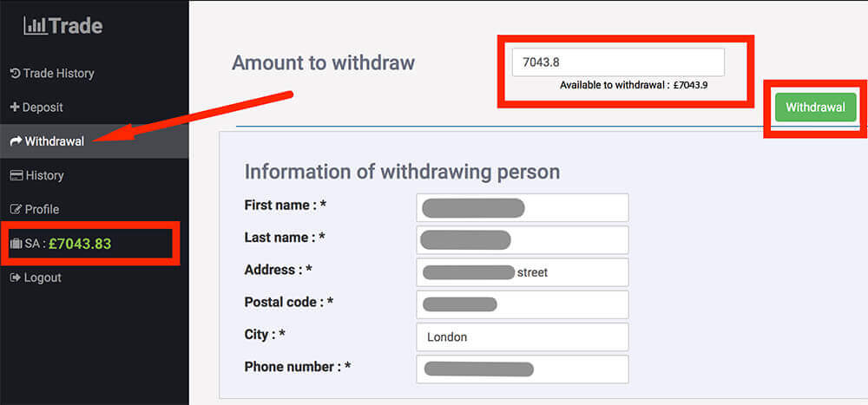Click the Deposit plus icon
868x405 pixels.
pyautogui.click(x=15, y=108)
